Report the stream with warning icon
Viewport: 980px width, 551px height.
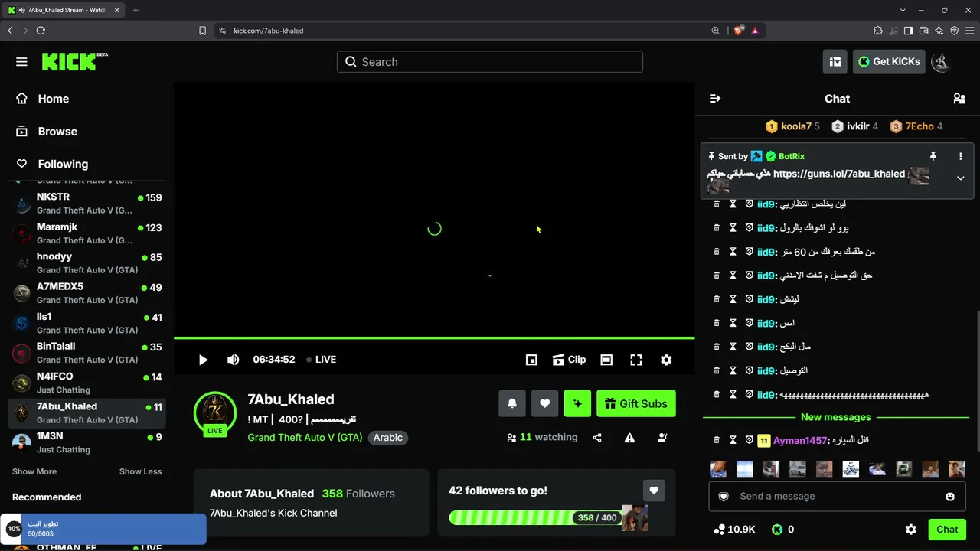click(x=629, y=438)
